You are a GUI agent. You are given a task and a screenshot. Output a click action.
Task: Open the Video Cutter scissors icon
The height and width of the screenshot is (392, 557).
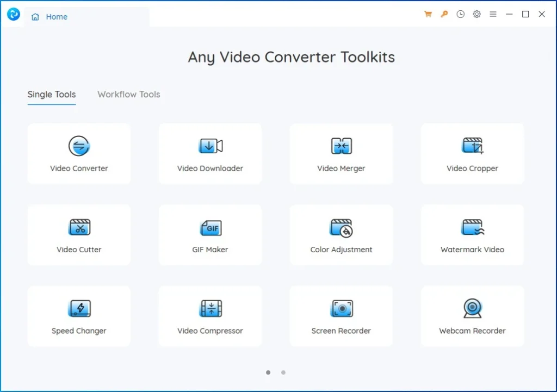tap(79, 227)
